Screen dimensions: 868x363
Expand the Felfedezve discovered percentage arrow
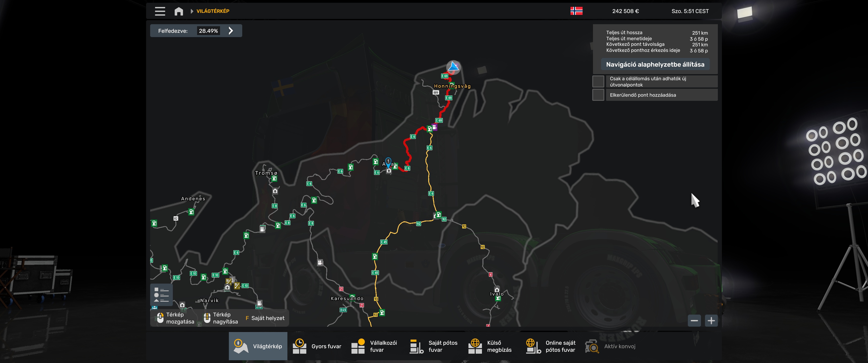[x=231, y=31]
